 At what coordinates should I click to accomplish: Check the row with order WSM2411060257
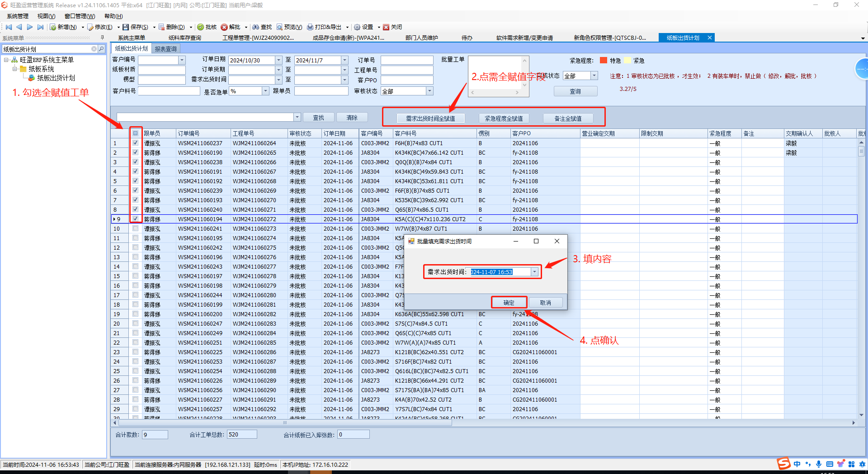[135, 409]
